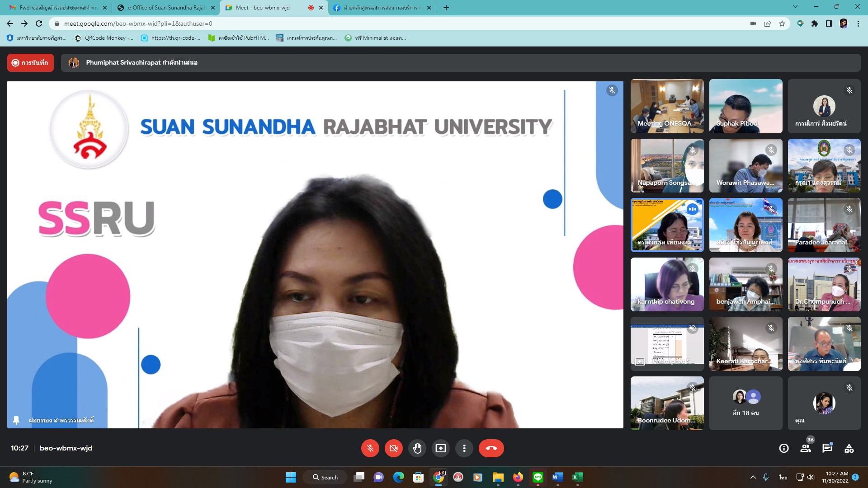Open the three-dot more options menu
The width and height of the screenshot is (868, 488).
(464, 448)
